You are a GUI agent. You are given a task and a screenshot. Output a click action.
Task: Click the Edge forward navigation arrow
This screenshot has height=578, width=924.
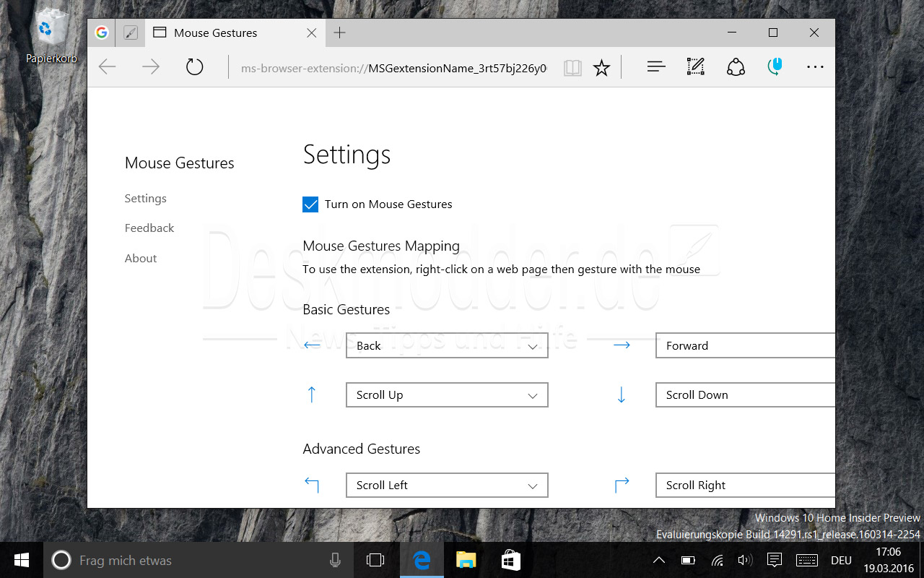pyautogui.click(x=151, y=67)
